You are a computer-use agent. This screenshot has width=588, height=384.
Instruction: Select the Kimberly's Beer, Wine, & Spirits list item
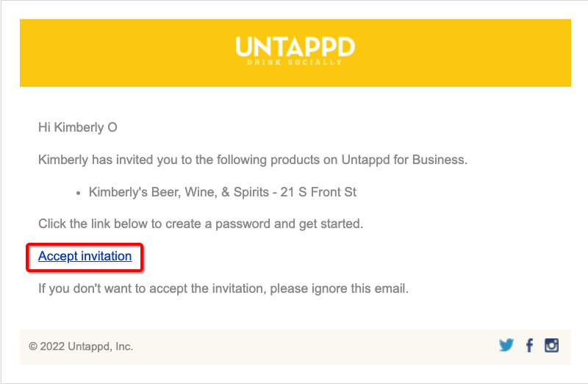(x=223, y=192)
